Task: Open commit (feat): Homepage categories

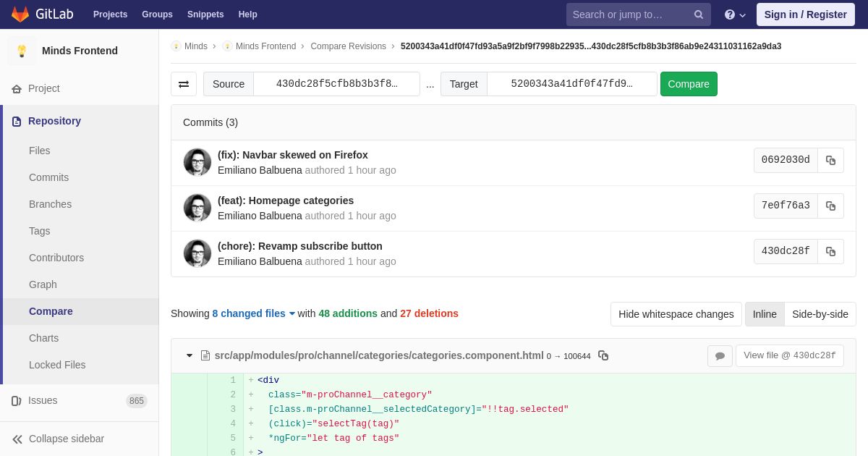Action: tap(286, 200)
